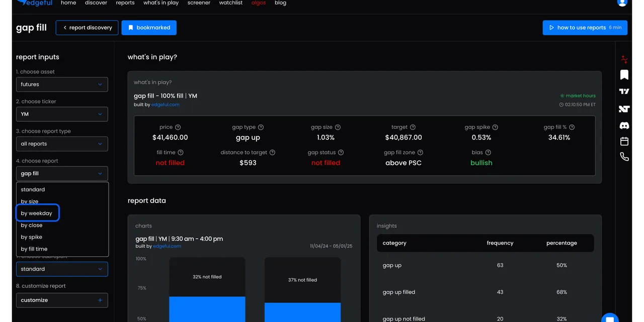Open Discord icon in right sidebar
This screenshot has height=322, width=644.
pos(624,125)
